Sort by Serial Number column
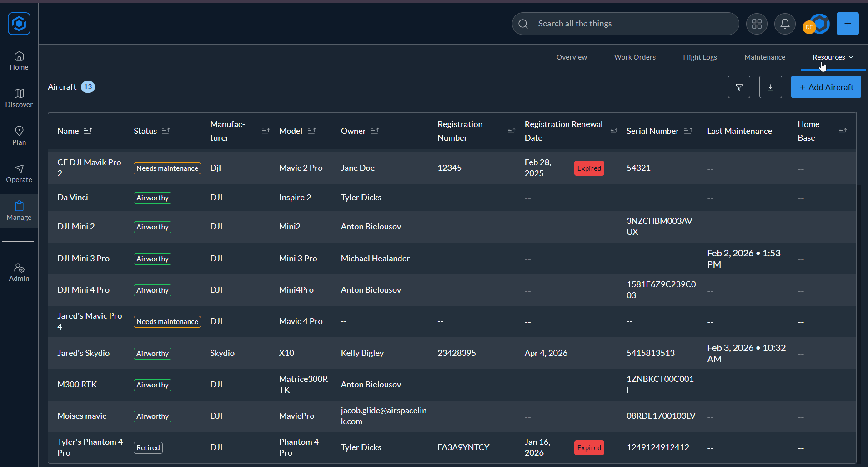This screenshot has width=868, height=467. 688,131
